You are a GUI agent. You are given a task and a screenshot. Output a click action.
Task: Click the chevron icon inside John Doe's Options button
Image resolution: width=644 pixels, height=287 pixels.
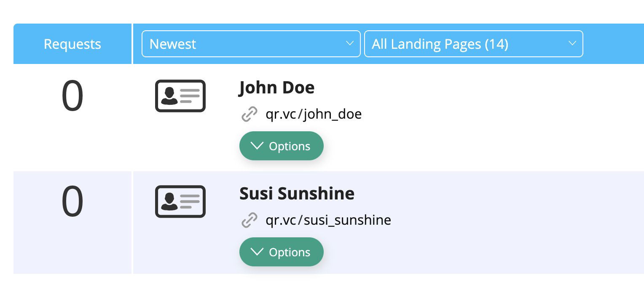coord(256,146)
